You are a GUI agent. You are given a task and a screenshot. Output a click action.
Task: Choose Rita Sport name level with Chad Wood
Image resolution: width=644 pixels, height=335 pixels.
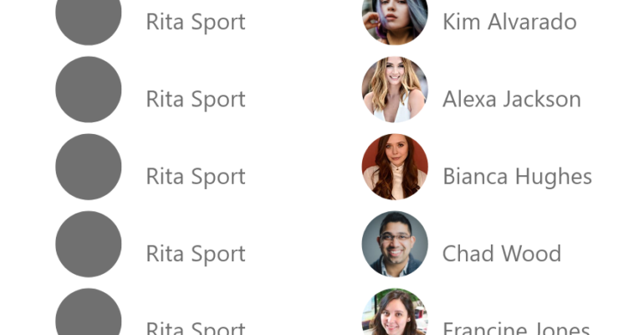pyautogui.click(x=196, y=255)
